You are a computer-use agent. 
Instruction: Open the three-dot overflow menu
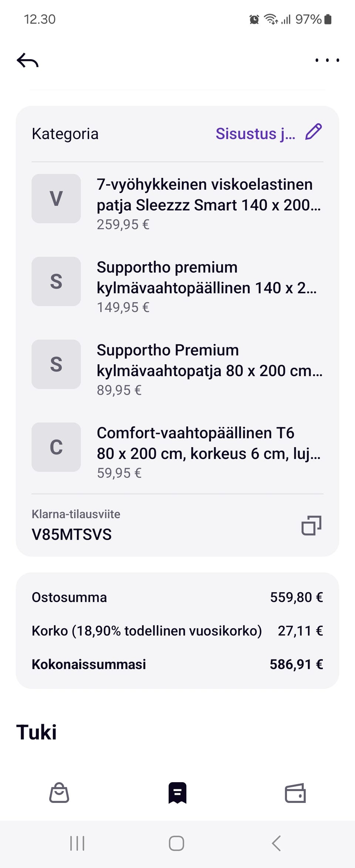327,60
